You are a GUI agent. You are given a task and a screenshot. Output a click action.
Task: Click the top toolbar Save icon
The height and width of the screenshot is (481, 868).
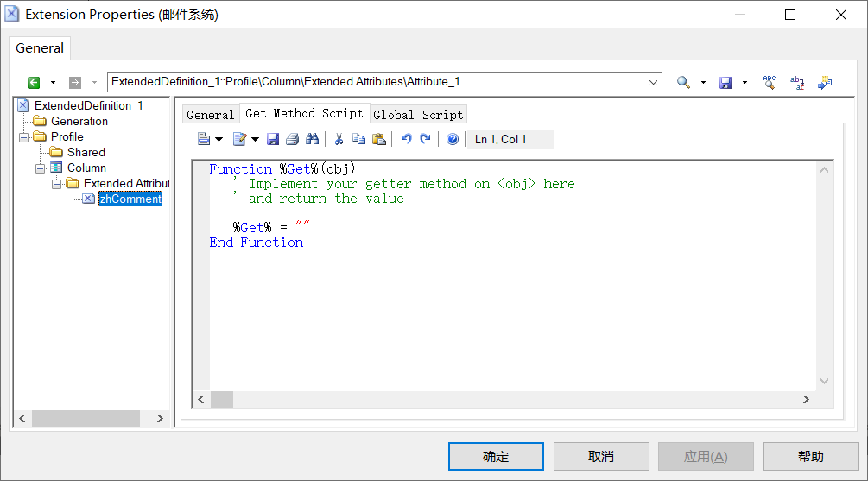pyautogui.click(x=725, y=83)
